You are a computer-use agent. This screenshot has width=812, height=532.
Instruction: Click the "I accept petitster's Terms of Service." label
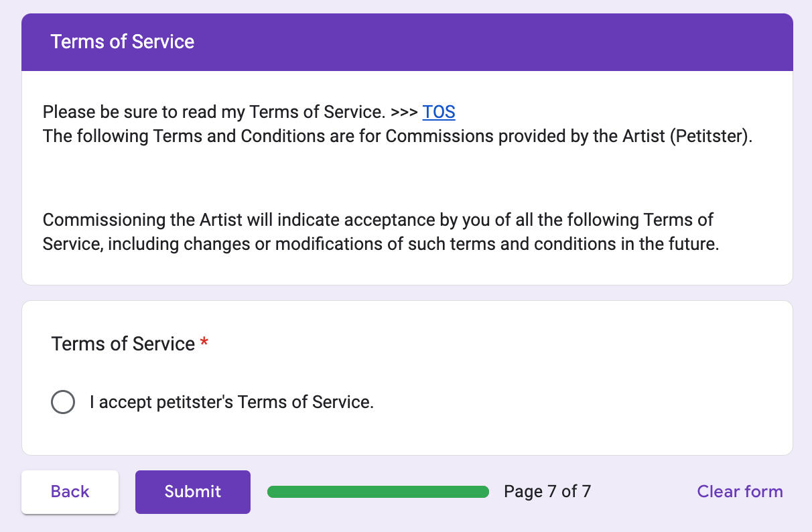click(232, 402)
